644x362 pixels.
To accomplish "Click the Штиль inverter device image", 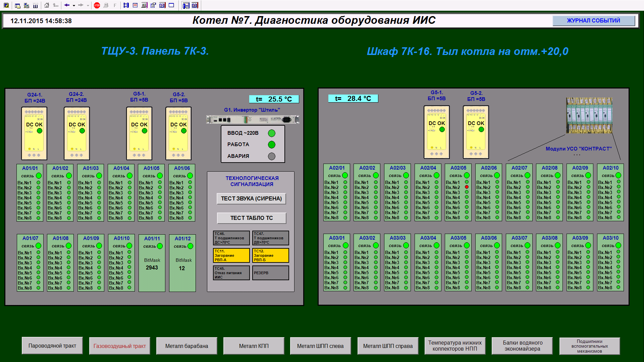I will tap(253, 119).
